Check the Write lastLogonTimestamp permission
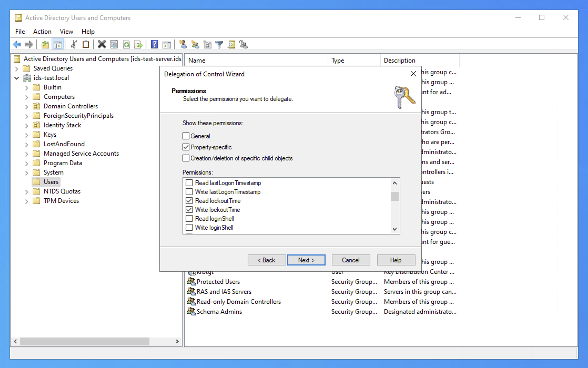Image resolution: width=588 pixels, height=368 pixels. coord(189,192)
